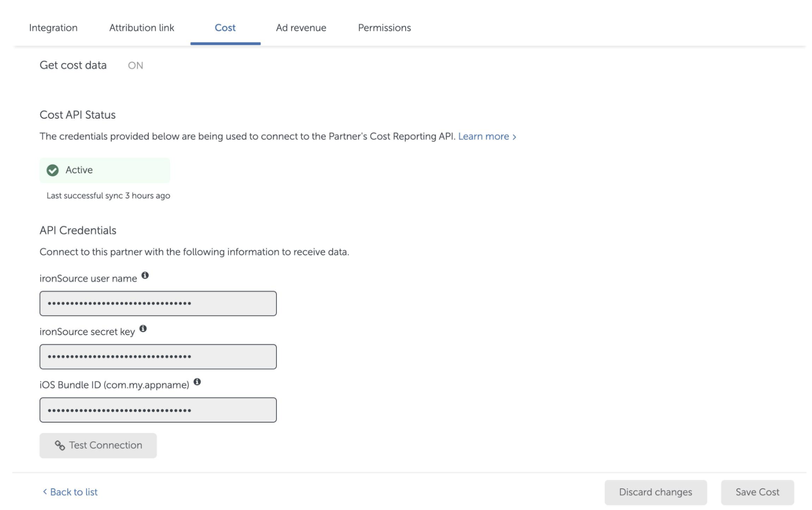812x510 pixels.
Task: Click the Save Cost button
Action: pos(757,491)
